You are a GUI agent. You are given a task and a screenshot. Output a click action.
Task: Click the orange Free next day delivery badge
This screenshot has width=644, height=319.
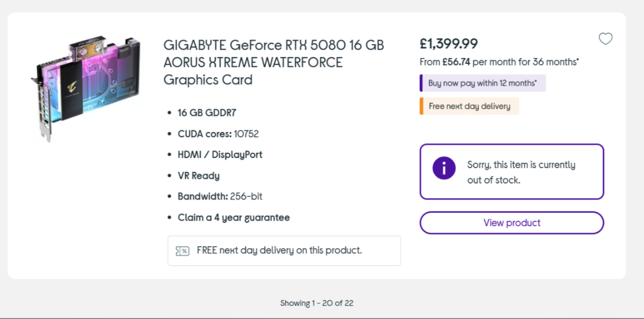click(469, 106)
